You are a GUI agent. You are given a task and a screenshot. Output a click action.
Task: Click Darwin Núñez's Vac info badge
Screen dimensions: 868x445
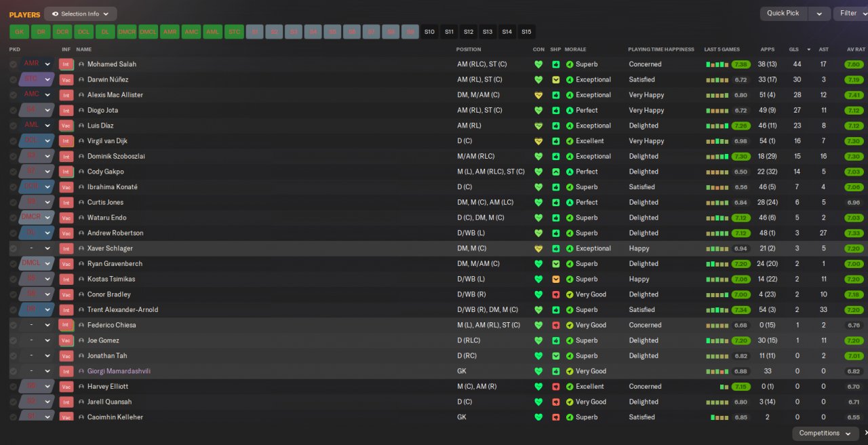pos(66,79)
